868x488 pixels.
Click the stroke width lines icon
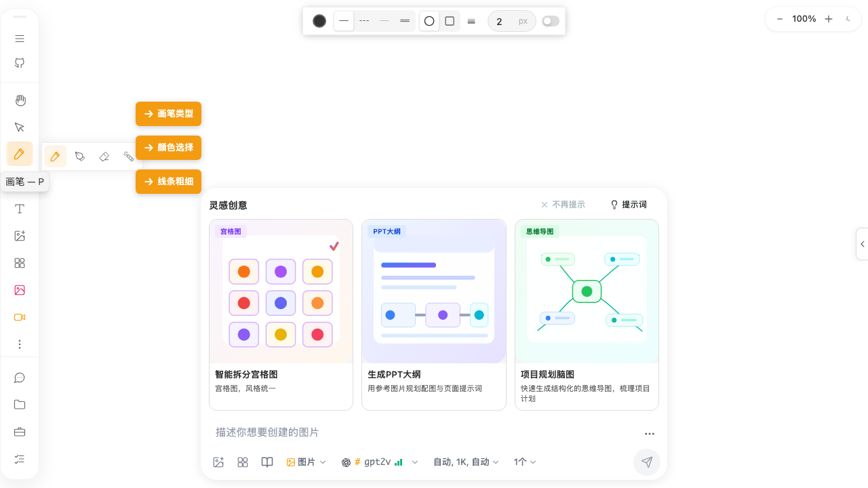pyautogui.click(x=471, y=21)
